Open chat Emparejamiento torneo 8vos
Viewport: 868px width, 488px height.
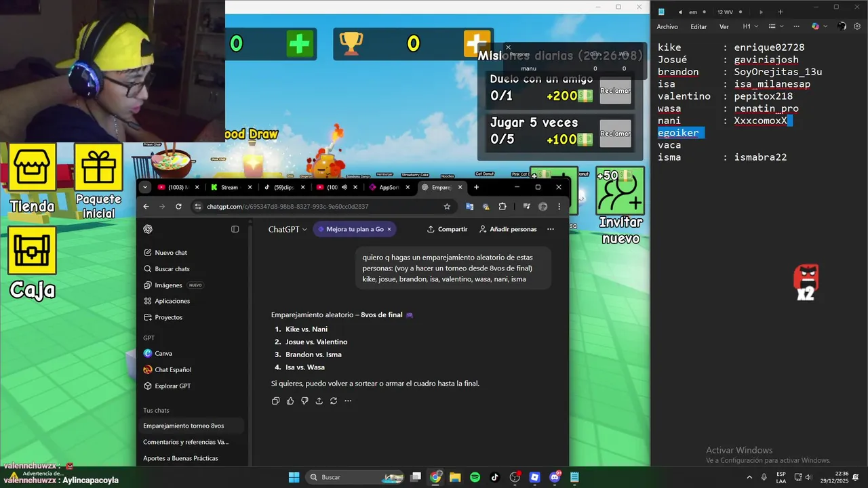tap(191, 426)
